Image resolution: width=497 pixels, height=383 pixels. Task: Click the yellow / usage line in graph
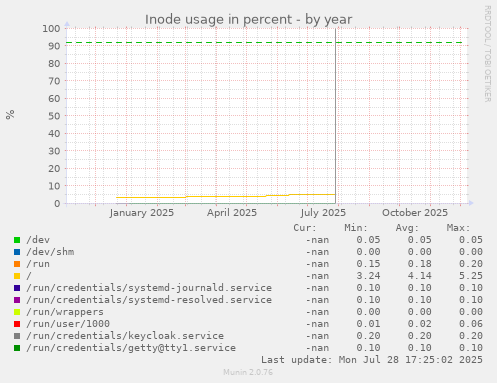227,196
